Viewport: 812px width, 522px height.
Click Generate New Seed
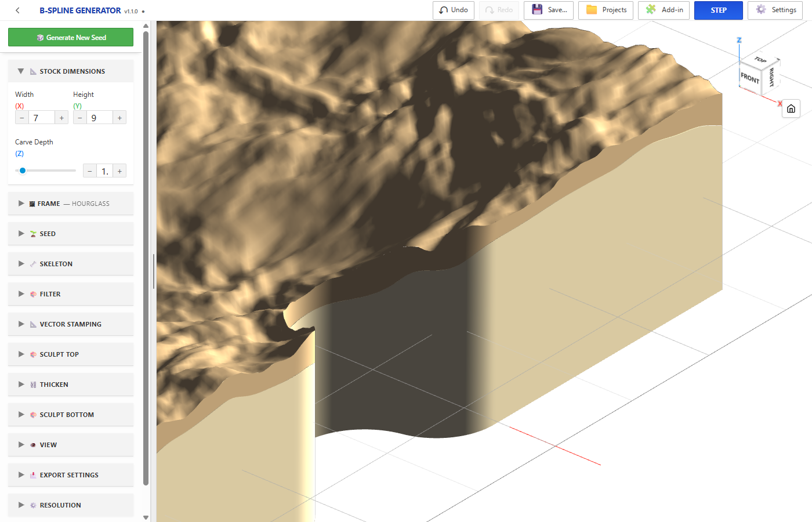pyautogui.click(x=71, y=37)
